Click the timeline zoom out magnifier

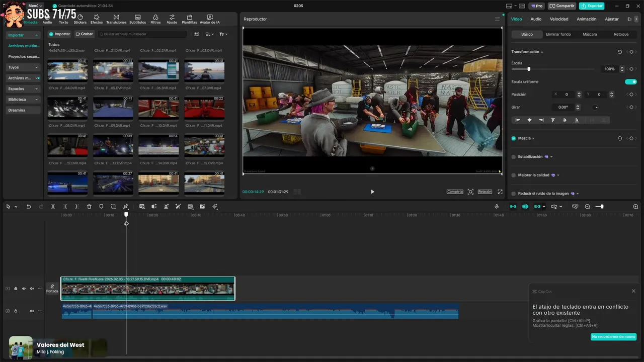click(x=587, y=207)
